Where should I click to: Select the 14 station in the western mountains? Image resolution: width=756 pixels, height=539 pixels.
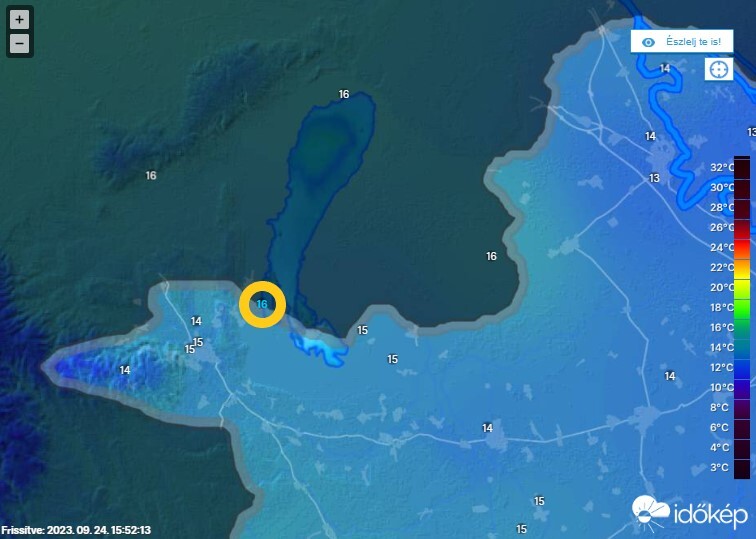pyautogui.click(x=125, y=370)
